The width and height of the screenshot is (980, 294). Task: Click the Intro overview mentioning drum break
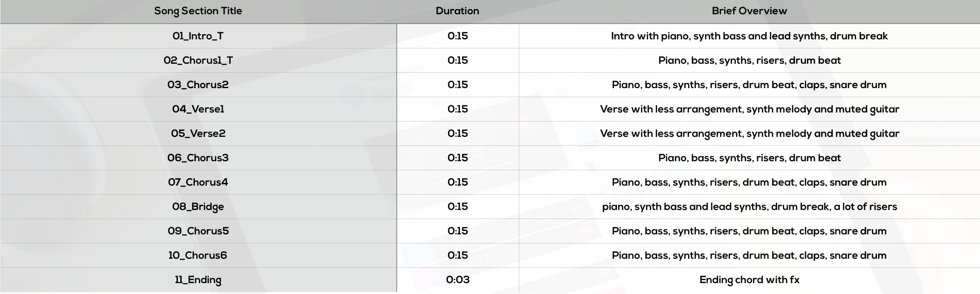pos(749,36)
